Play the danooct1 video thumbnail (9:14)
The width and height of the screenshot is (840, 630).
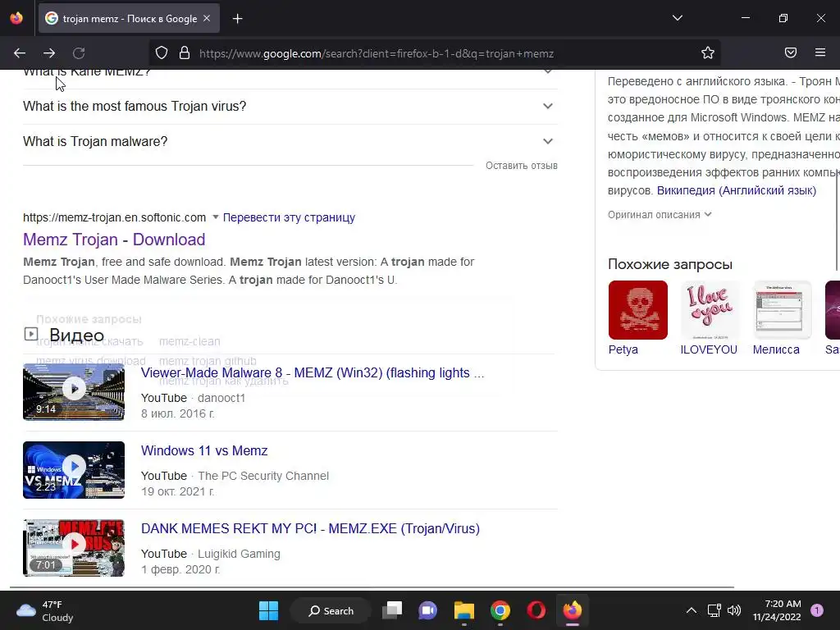click(74, 392)
